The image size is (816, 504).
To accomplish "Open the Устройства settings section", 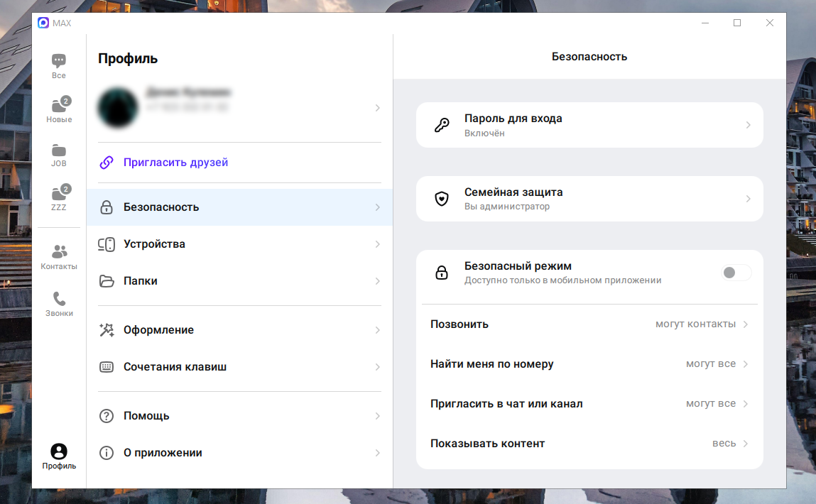I will pos(239,244).
